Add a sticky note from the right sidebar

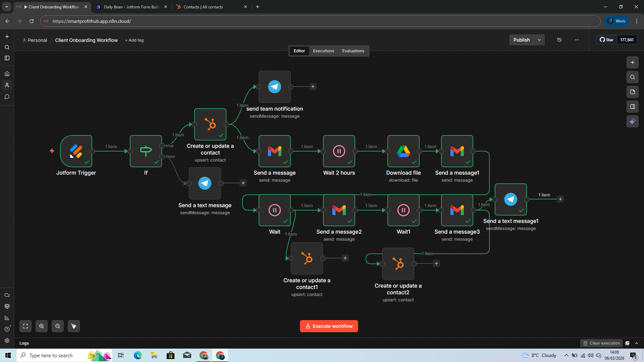633,92
